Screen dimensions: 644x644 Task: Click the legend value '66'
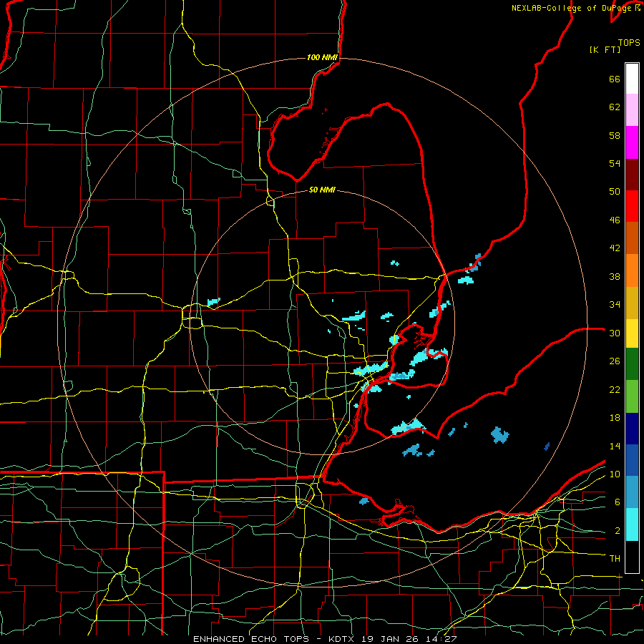[615, 79]
